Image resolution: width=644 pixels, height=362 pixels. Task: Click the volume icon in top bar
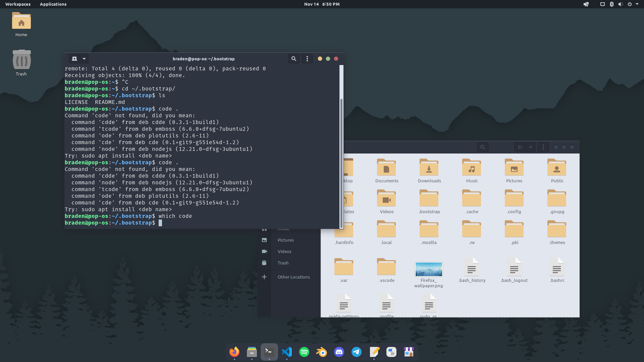coord(621,4)
